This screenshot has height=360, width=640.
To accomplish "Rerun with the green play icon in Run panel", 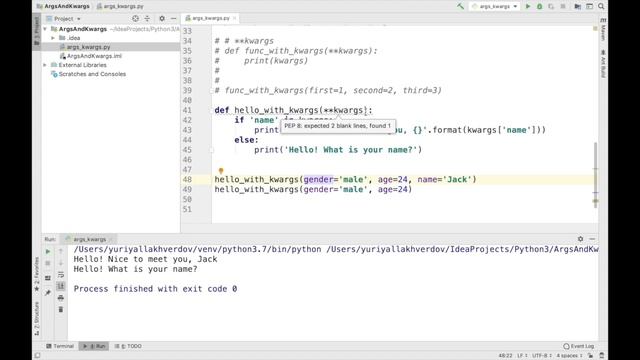I will tap(48, 251).
